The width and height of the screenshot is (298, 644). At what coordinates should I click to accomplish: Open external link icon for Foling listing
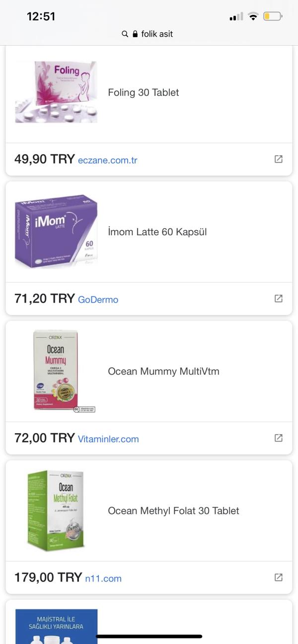(x=279, y=159)
